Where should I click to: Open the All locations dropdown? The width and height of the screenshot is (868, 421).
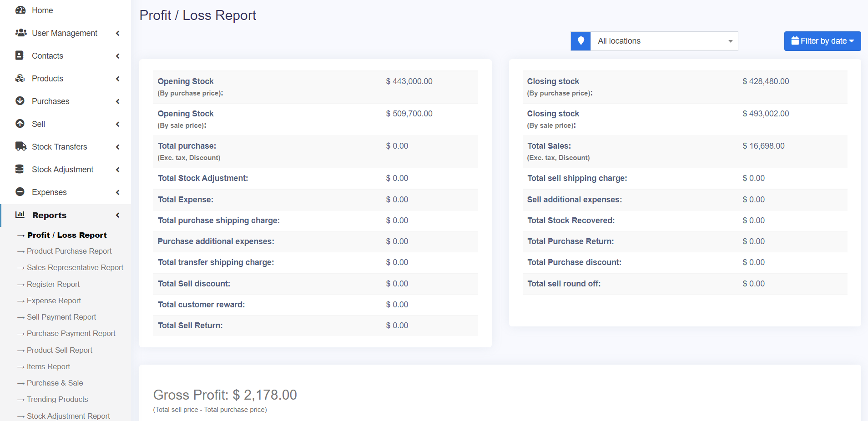coord(664,41)
